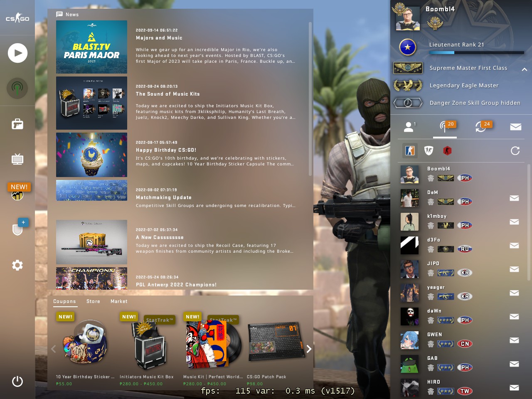The height and width of the screenshot is (399, 532).
Task: Click d3Fo's avatar in friends list
Action: [409, 245]
